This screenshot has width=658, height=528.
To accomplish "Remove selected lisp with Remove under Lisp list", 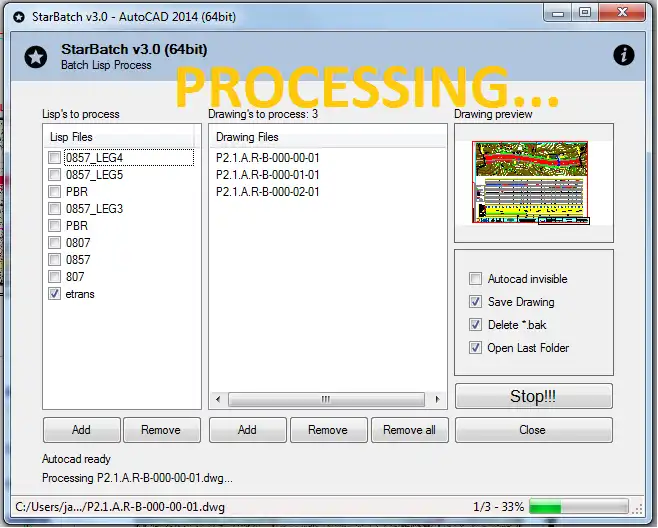I will (162, 430).
